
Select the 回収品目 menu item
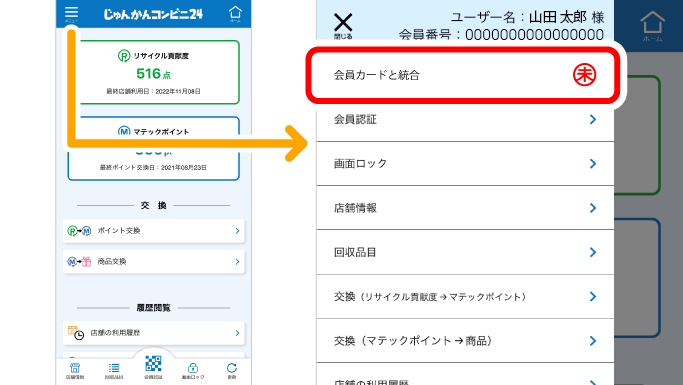[465, 253]
